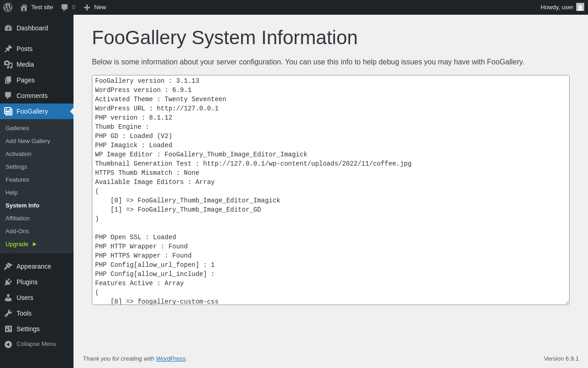Click the Upgrade arrow icon
This screenshot has width=588, height=368.
(x=34, y=244)
